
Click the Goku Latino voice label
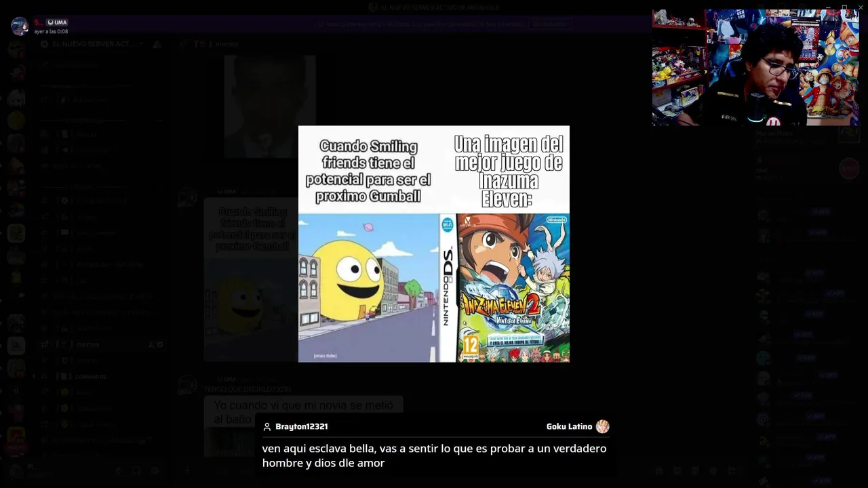570,426
